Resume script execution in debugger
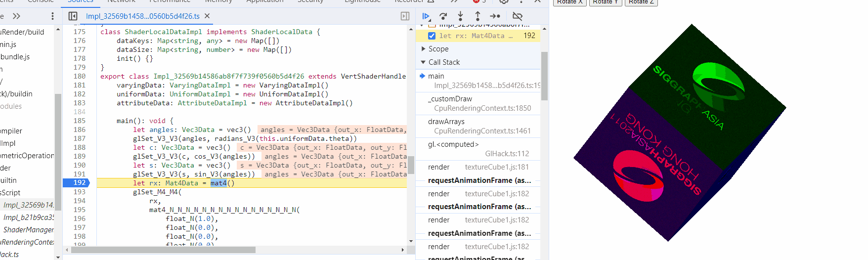The height and width of the screenshot is (260, 868). [x=426, y=16]
